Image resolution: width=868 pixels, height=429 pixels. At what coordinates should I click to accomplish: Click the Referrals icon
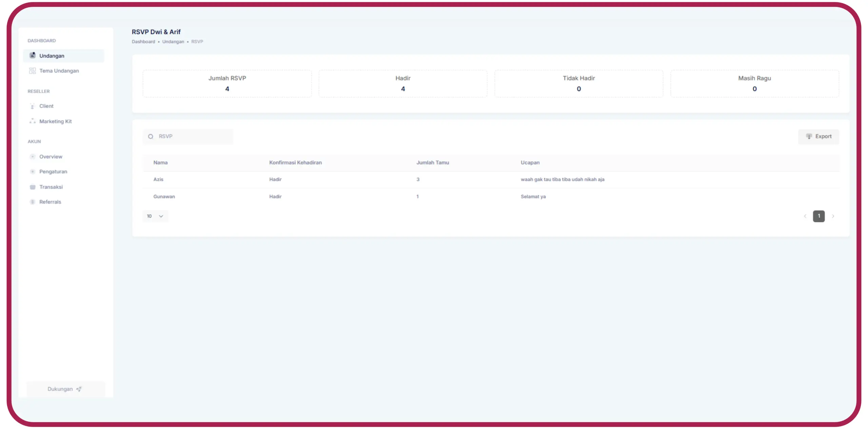coord(33,202)
